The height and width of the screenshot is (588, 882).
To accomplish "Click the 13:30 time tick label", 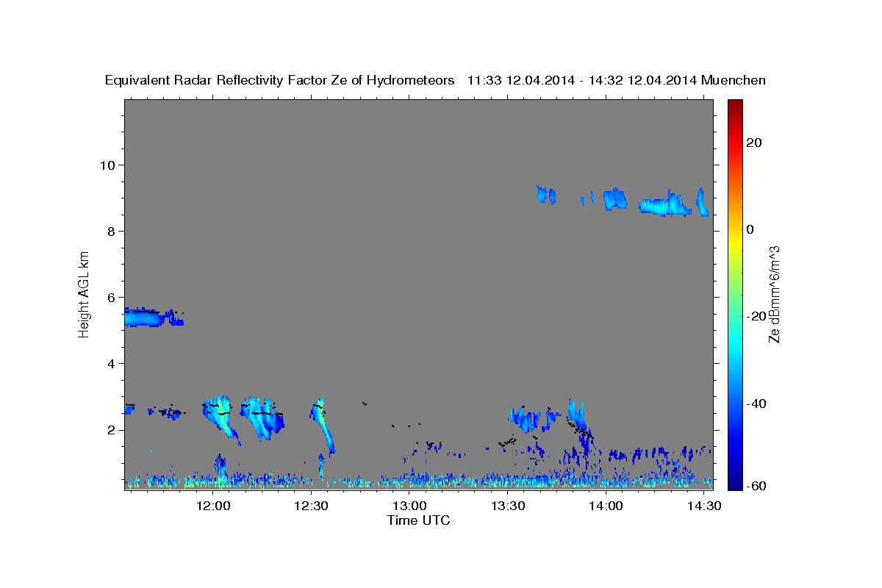I will coord(507,506).
